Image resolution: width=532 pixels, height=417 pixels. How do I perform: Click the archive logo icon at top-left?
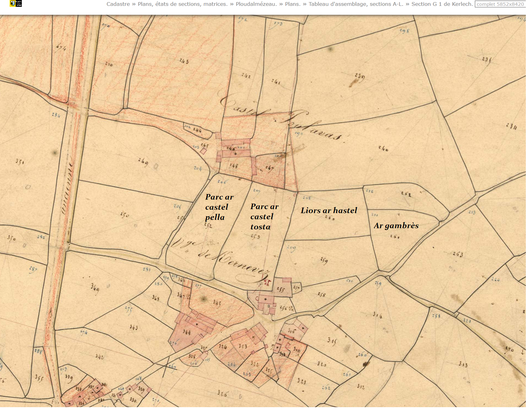click(x=16, y=3)
